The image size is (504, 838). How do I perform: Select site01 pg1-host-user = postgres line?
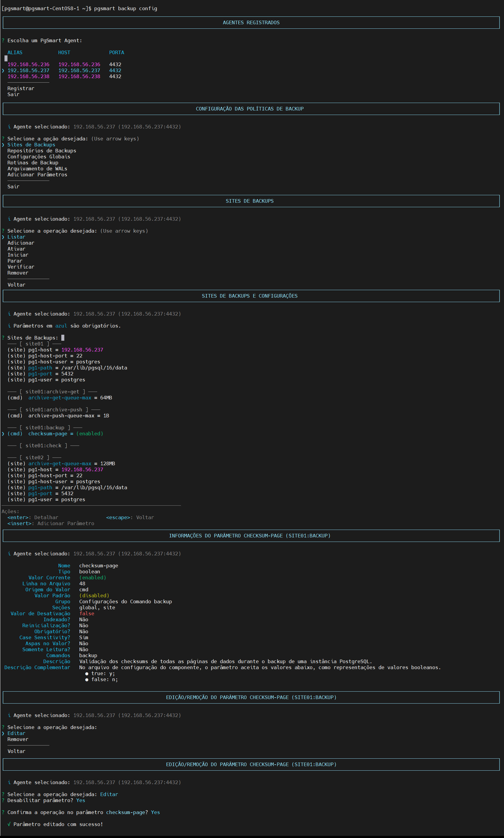[54, 362]
